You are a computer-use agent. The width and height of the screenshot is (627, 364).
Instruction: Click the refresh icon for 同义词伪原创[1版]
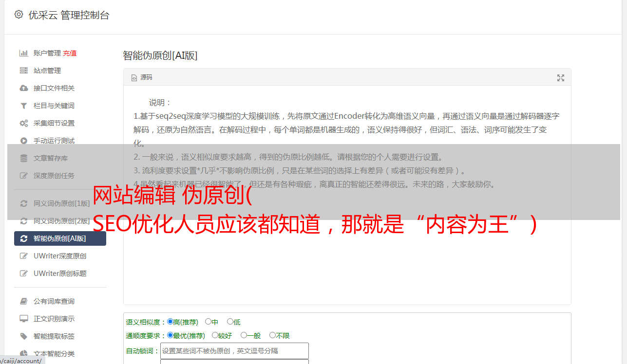pos(23,203)
